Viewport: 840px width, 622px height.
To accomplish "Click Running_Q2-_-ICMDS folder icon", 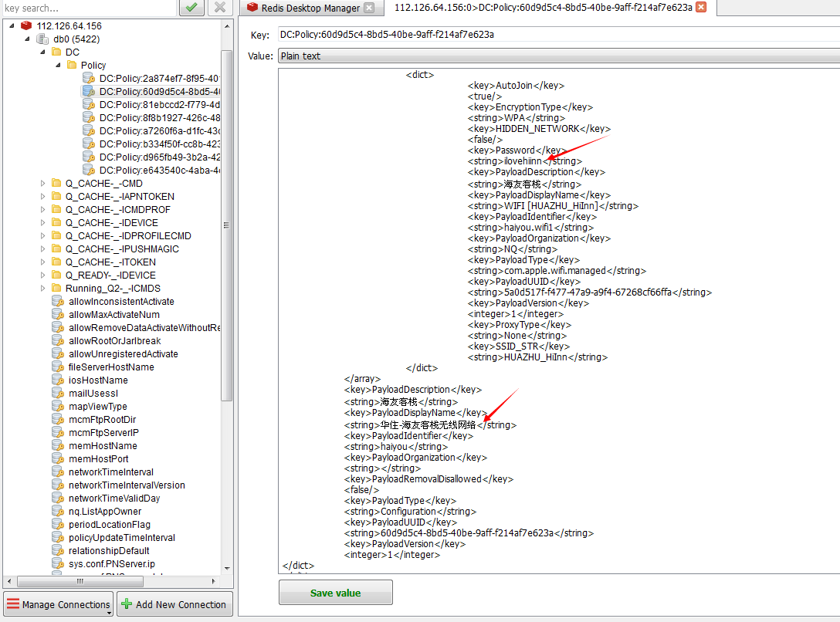I will pyautogui.click(x=56, y=288).
